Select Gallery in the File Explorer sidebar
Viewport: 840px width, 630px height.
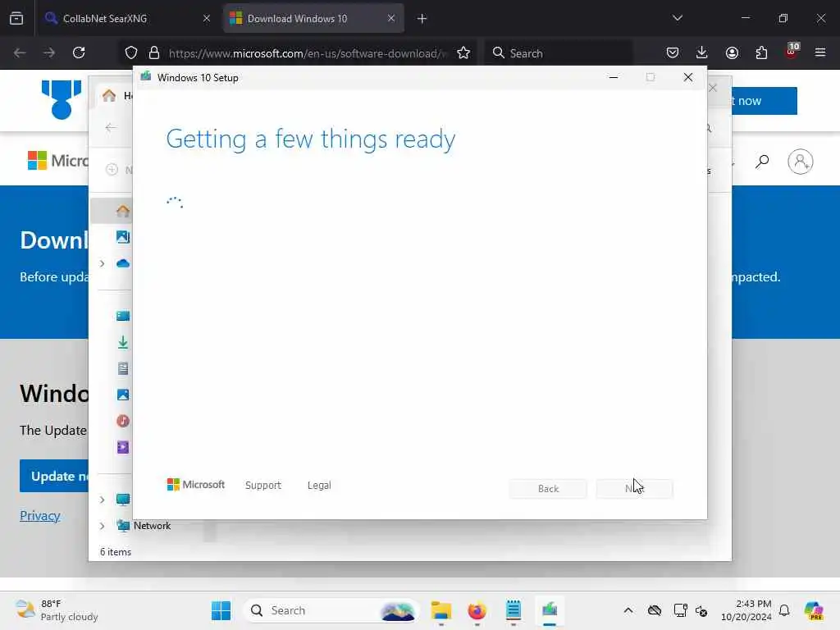click(x=123, y=237)
